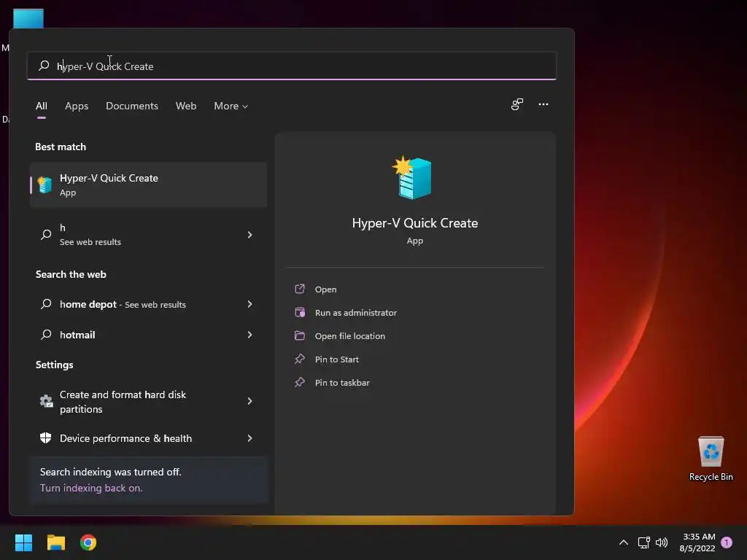Select the 'h' See web results entry
The width and height of the screenshot is (747, 560).
pyautogui.click(x=148, y=235)
